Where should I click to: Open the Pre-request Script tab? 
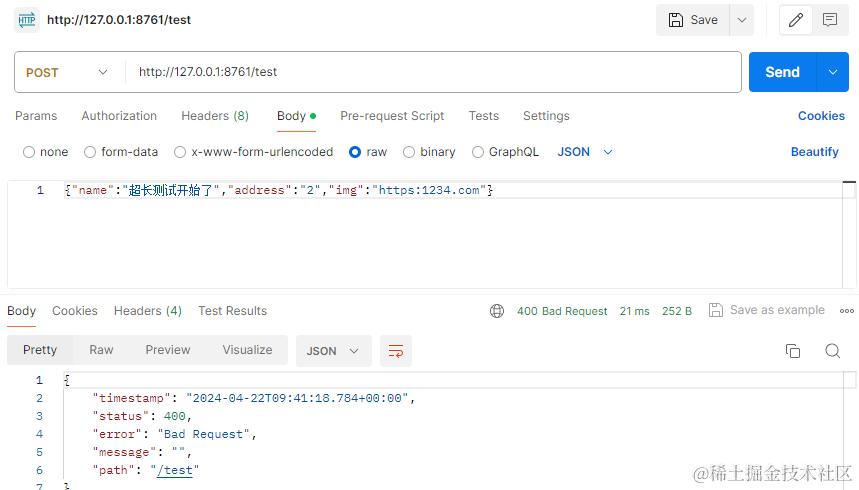click(x=392, y=116)
